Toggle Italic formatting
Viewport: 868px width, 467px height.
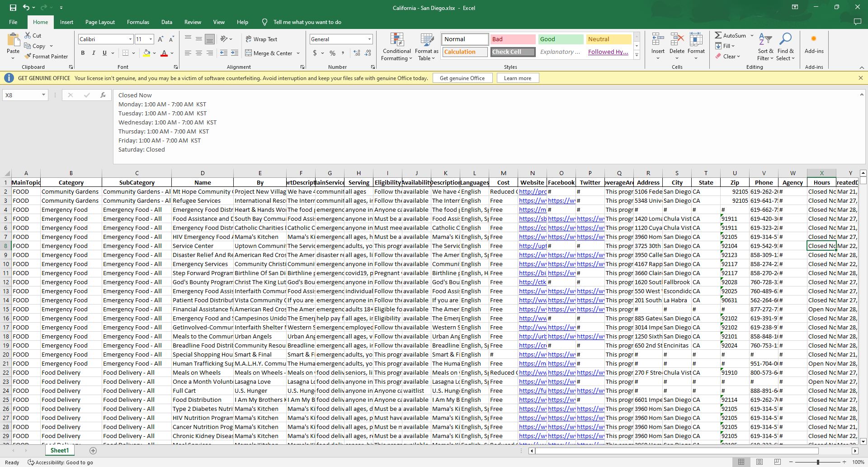94,53
